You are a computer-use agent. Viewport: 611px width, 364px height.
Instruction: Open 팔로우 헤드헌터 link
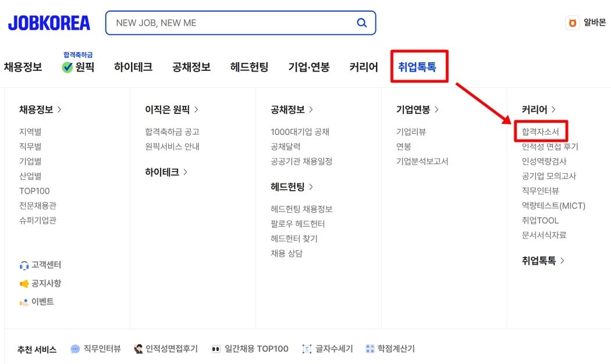click(x=298, y=224)
